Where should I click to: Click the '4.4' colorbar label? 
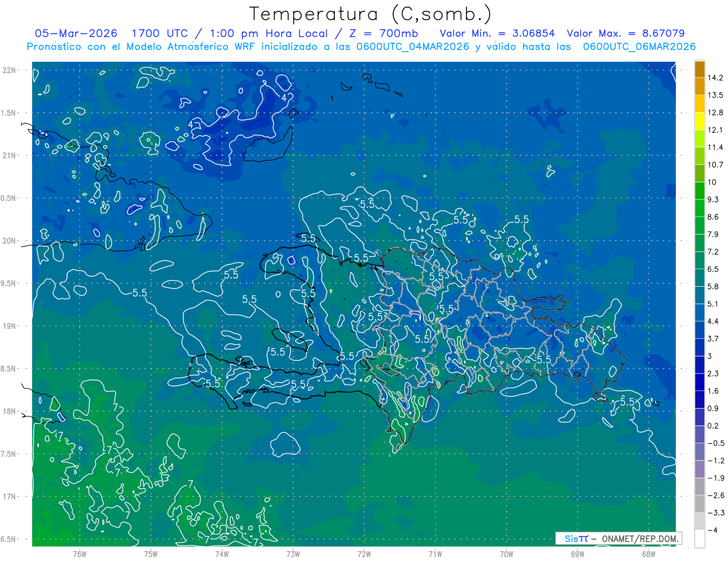[x=713, y=321]
